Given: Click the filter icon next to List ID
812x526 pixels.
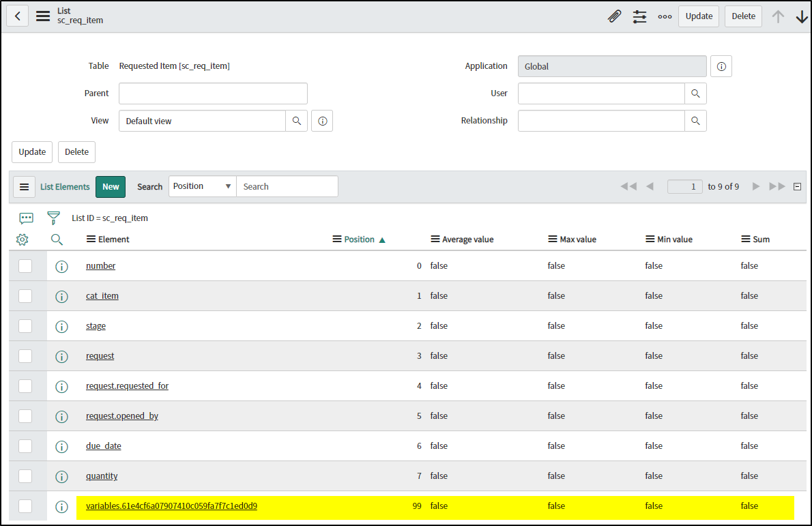Looking at the screenshot, I should 53,218.
